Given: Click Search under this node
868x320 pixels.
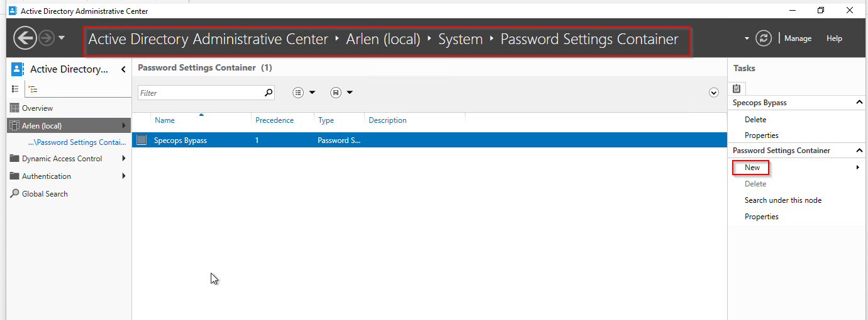Looking at the screenshot, I should pyautogui.click(x=783, y=200).
